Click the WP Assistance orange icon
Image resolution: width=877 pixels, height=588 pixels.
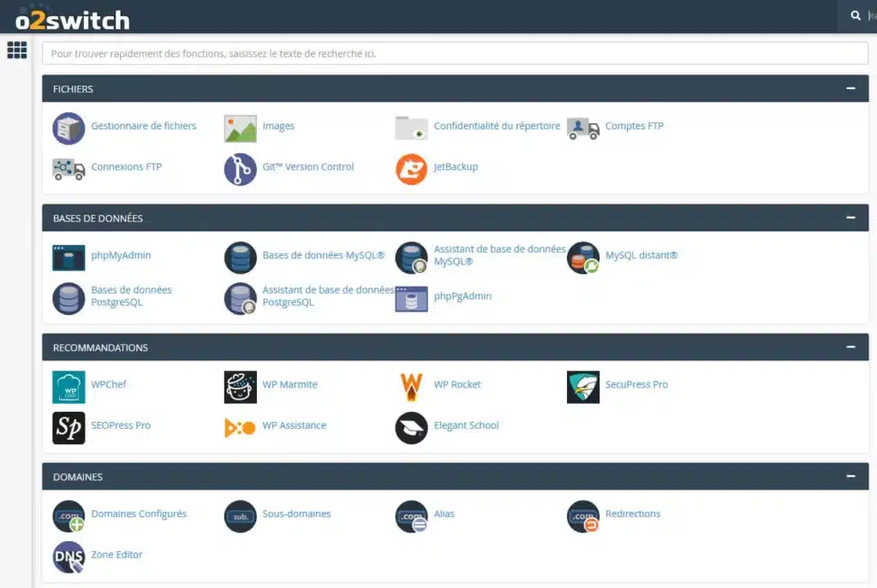pyautogui.click(x=241, y=428)
